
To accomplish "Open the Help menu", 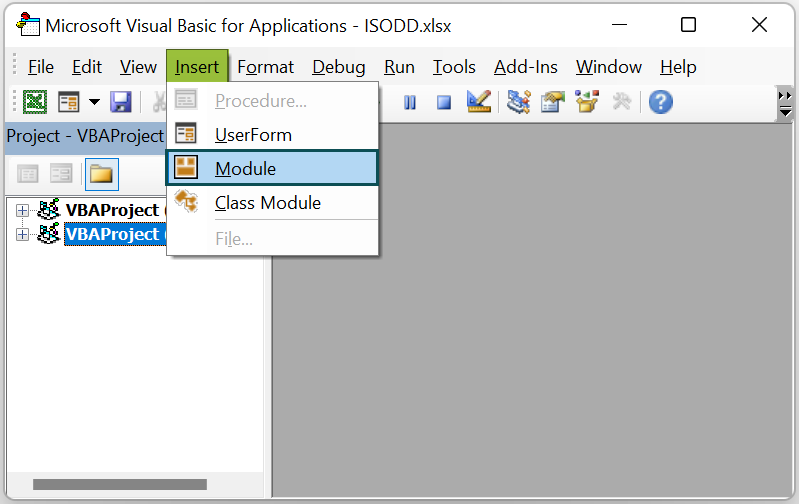I will pos(678,67).
